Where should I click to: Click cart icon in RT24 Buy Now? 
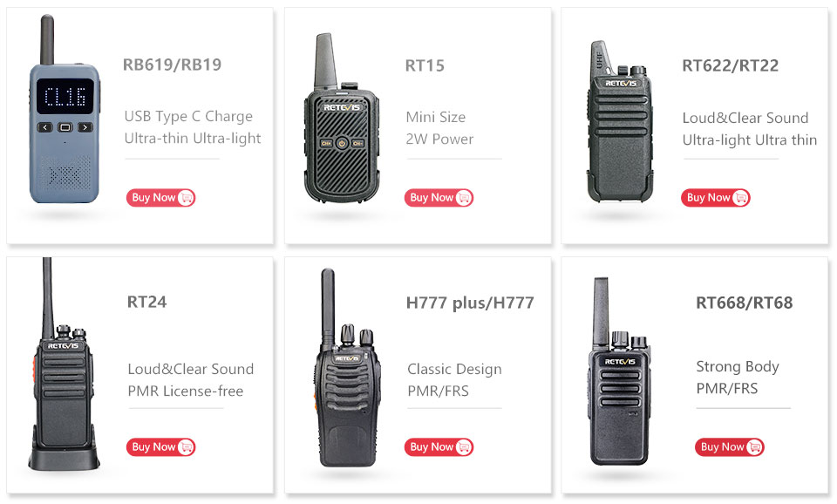[187, 446]
